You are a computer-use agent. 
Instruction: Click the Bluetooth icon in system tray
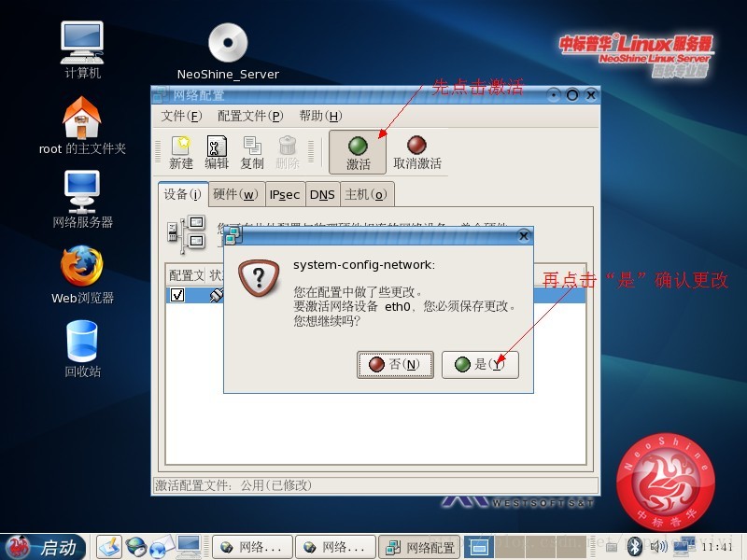click(x=635, y=548)
